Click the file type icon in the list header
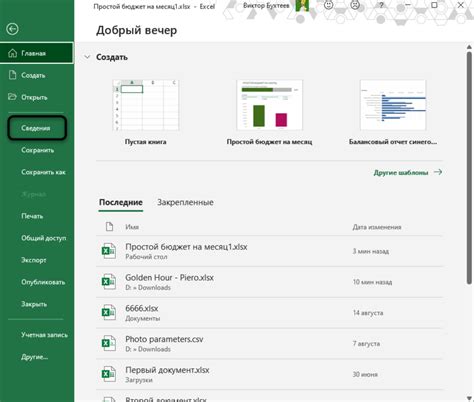 click(x=109, y=227)
